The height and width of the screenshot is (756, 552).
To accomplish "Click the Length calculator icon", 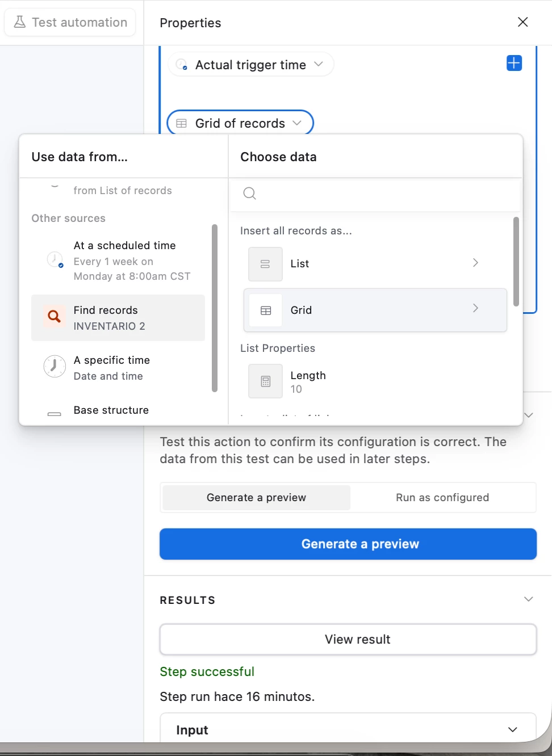I will pyautogui.click(x=265, y=381).
